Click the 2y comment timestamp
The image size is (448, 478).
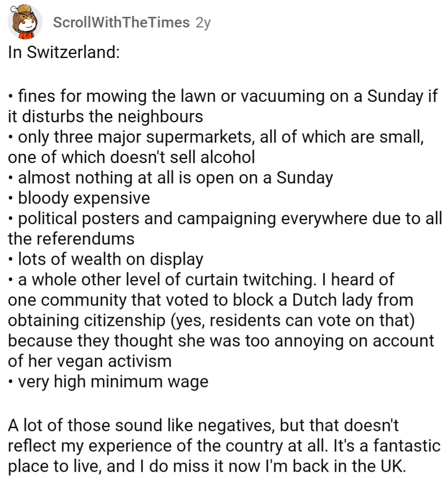coord(202,23)
